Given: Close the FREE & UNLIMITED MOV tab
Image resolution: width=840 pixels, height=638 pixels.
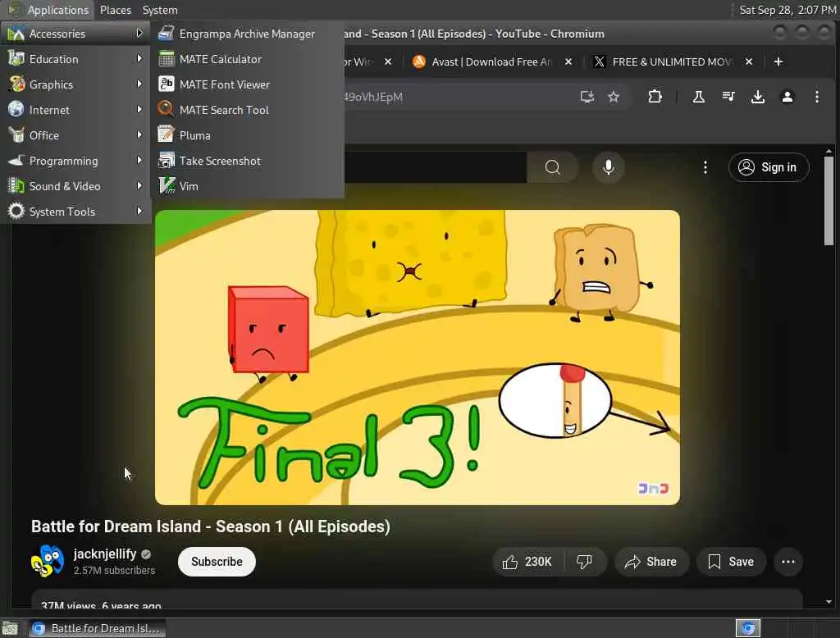Looking at the screenshot, I should 749,62.
